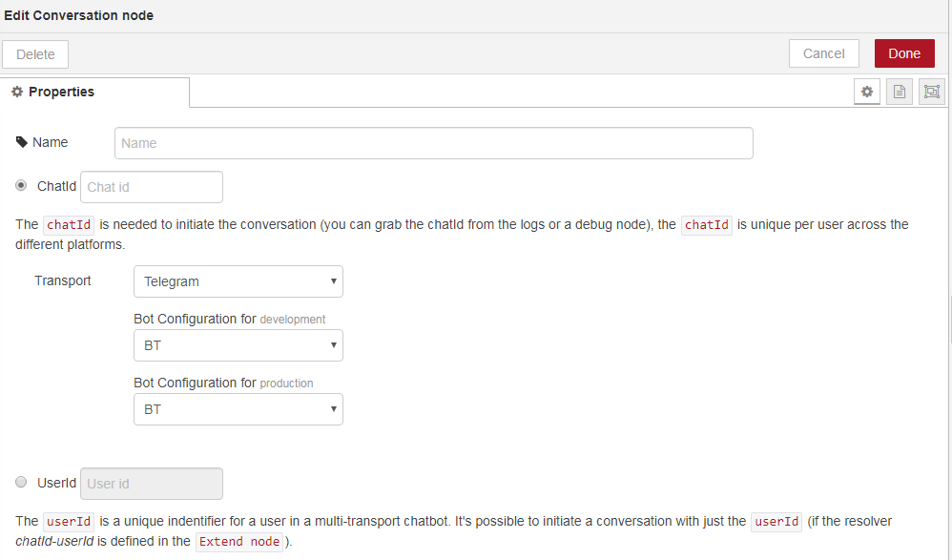Click the gear icon on the Properties tab

16,91
